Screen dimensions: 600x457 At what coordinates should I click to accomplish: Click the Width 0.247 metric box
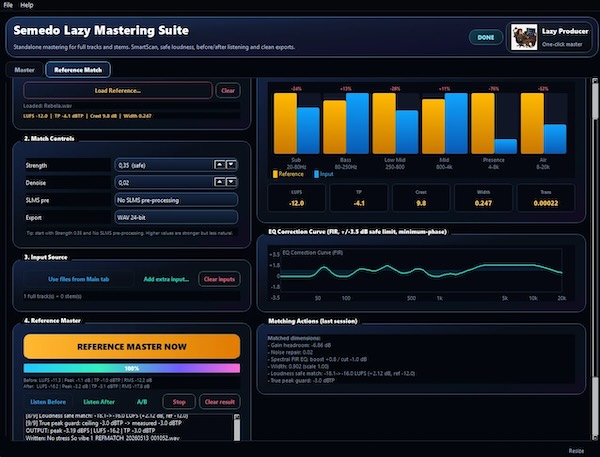pyautogui.click(x=483, y=198)
